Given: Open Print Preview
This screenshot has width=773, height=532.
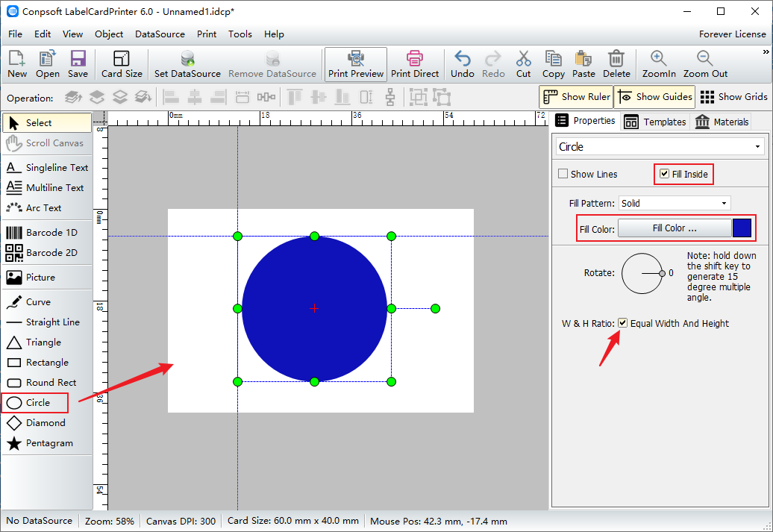Looking at the screenshot, I should pyautogui.click(x=355, y=64).
